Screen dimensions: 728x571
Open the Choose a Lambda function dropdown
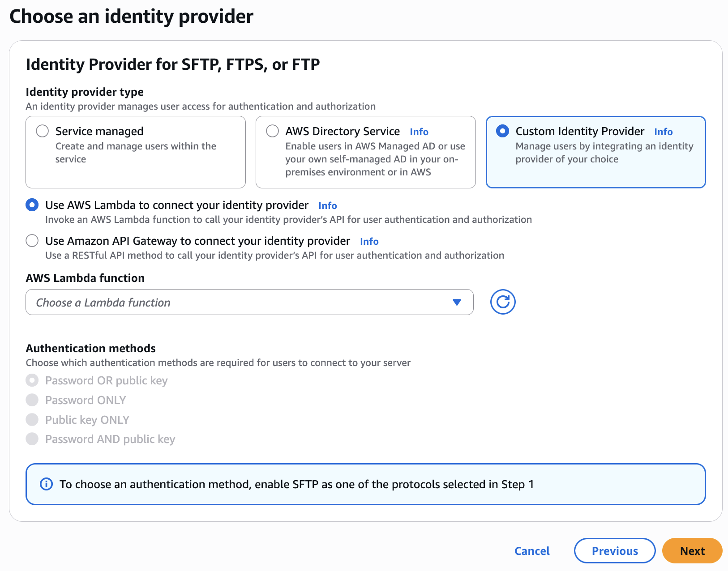coord(249,302)
